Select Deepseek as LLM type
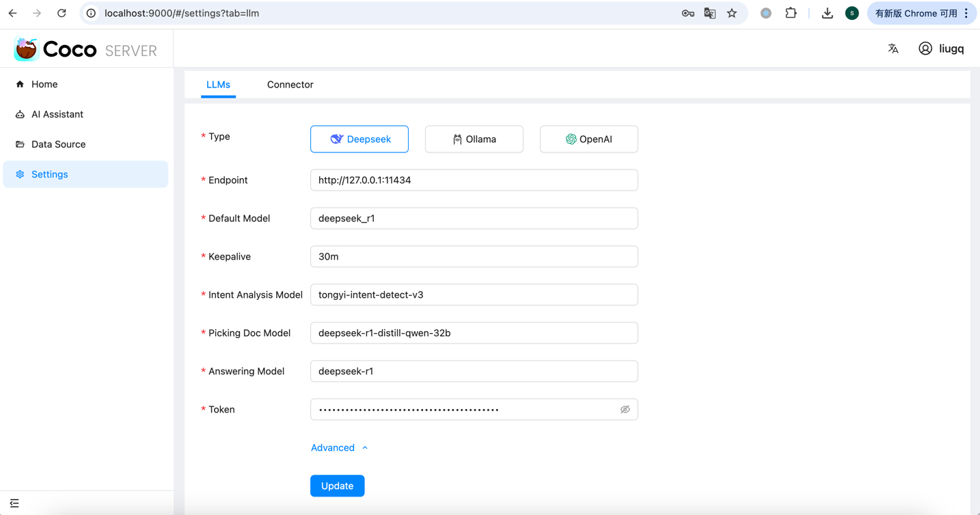Screen dimensions: 980x515 [x=359, y=139]
